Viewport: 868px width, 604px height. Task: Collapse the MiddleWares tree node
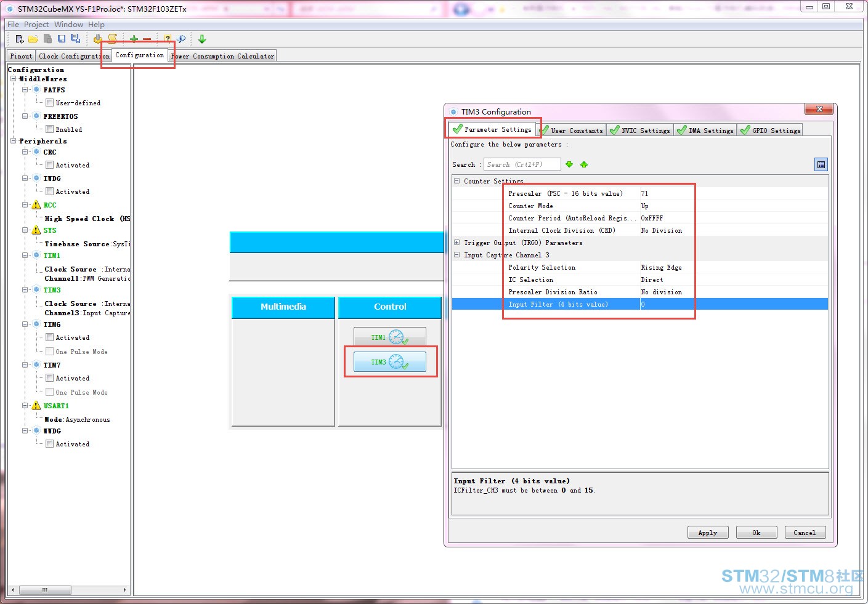13,79
